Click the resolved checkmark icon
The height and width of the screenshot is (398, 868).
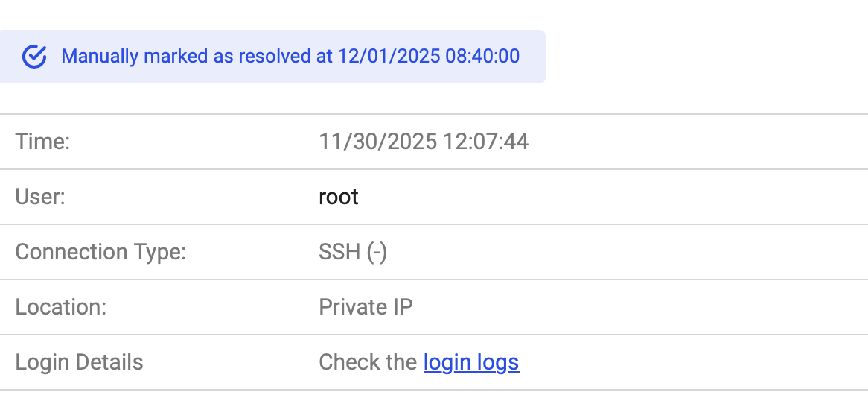[34, 57]
